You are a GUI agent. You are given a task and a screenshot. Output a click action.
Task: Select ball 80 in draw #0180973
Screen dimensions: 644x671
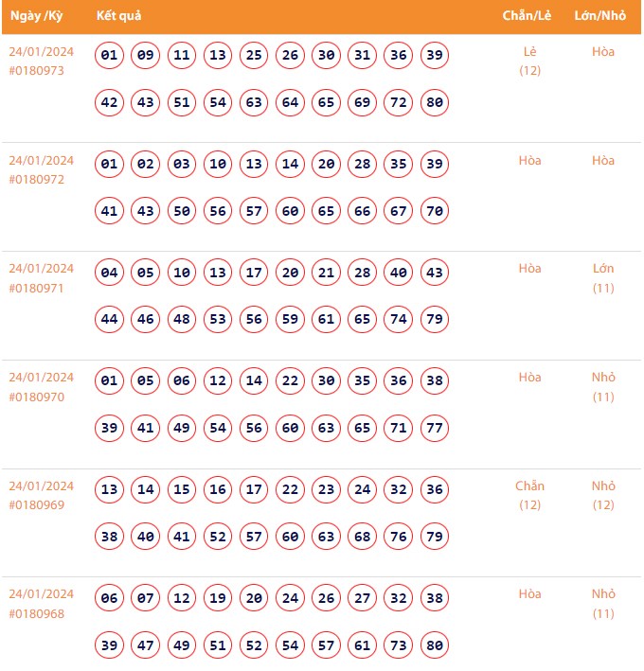(435, 102)
